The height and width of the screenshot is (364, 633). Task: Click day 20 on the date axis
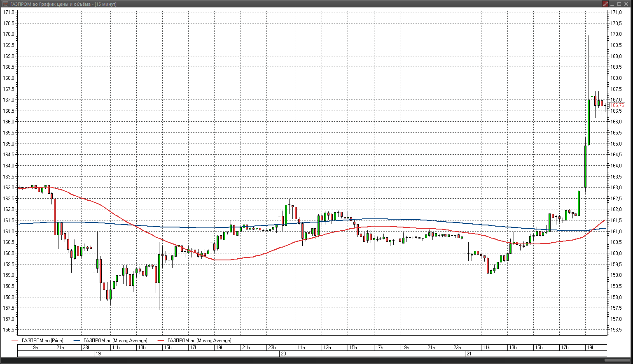(283, 353)
